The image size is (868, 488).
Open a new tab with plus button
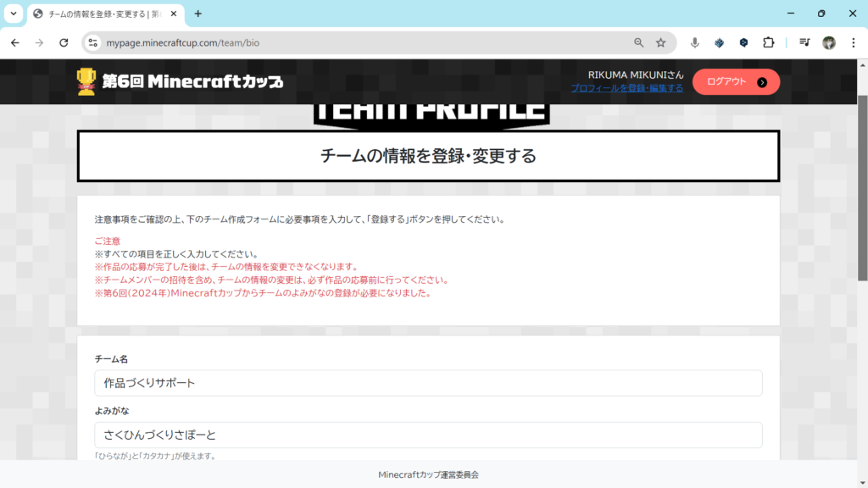pyautogui.click(x=198, y=14)
